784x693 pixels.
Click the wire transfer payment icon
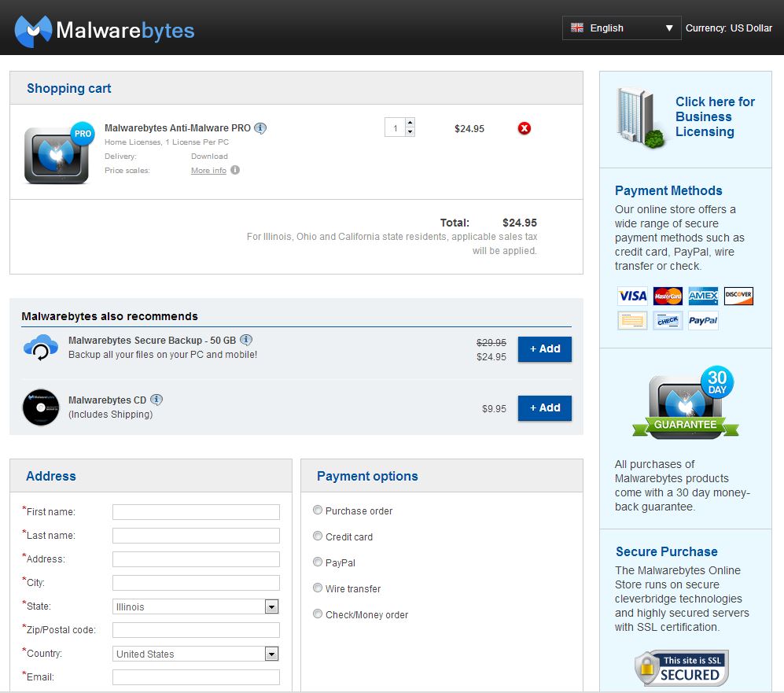(x=632, y=320)
